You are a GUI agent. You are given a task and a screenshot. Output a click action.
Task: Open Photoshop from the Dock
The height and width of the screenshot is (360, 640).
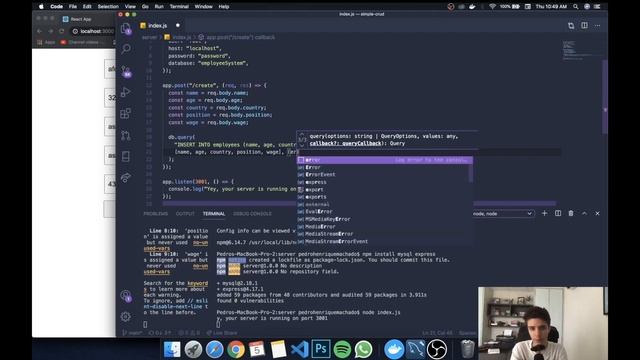[321, 349]
